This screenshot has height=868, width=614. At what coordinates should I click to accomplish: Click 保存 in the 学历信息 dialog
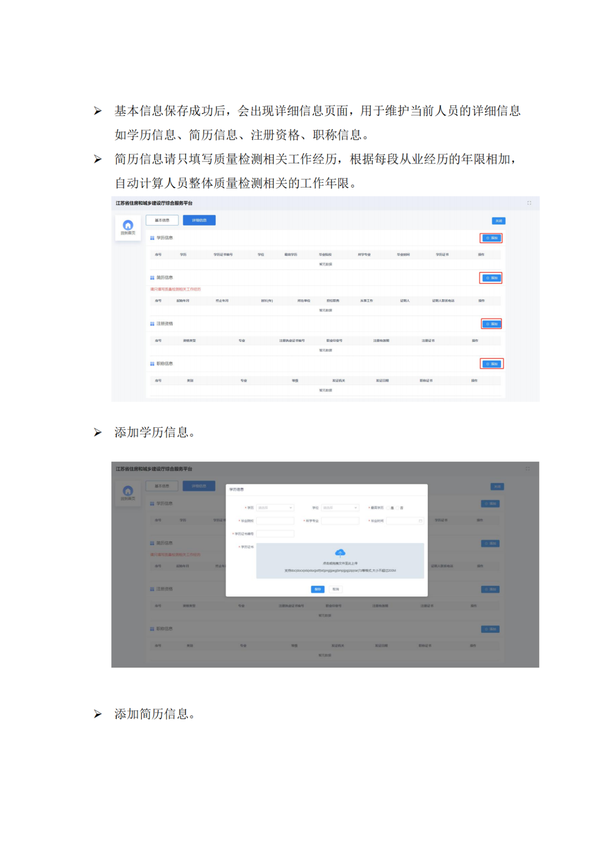pos(318,589)
